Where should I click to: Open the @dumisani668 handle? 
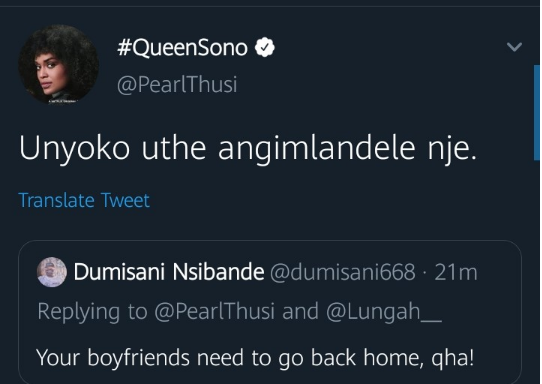click(x=343, y=272)
